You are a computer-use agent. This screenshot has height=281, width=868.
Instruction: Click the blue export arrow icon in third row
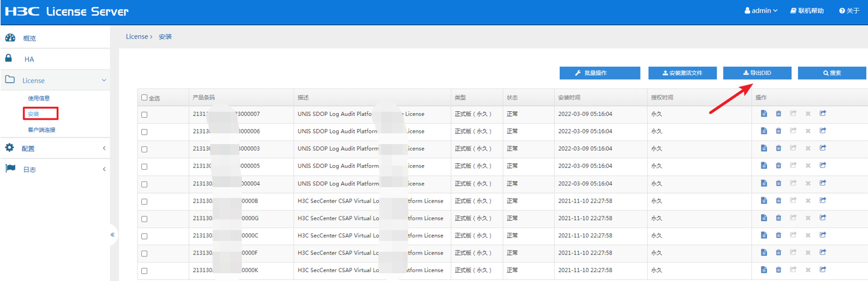823,148
